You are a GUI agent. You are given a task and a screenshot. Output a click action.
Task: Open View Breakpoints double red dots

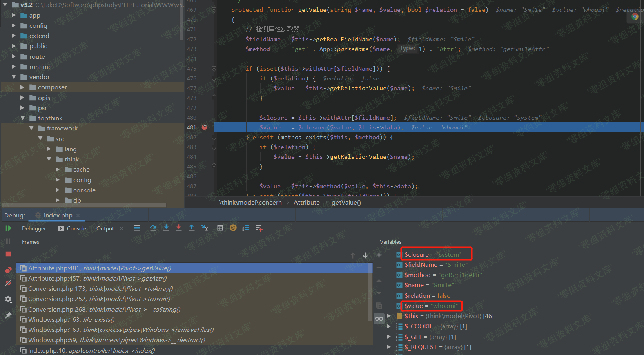tap(8, 270)
